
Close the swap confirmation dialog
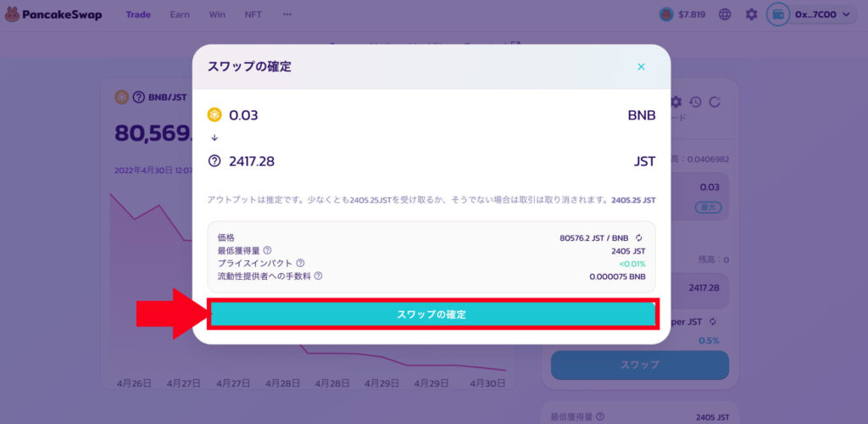[x=641, y=67]
